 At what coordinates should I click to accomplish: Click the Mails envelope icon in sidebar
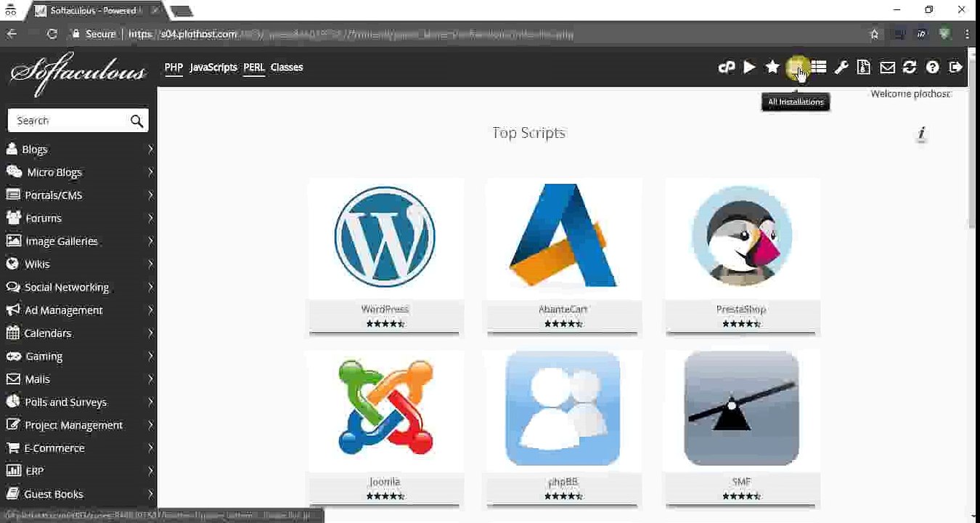[12, 379]
